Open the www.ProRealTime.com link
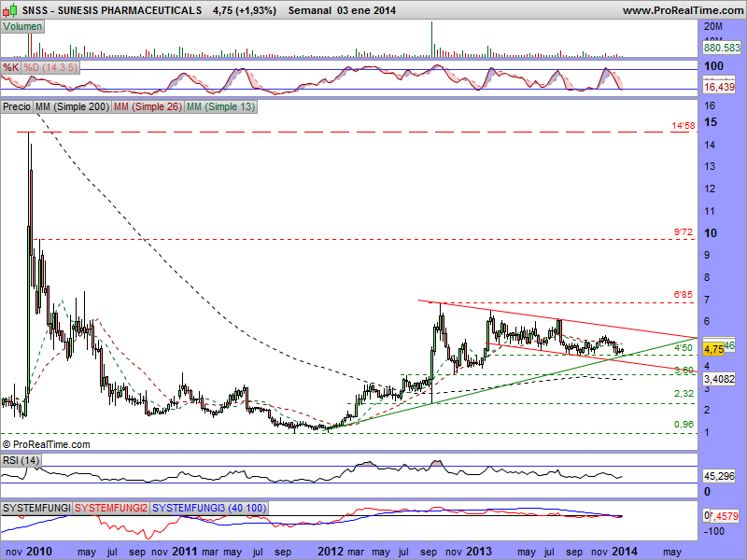 tap(683, 10)
